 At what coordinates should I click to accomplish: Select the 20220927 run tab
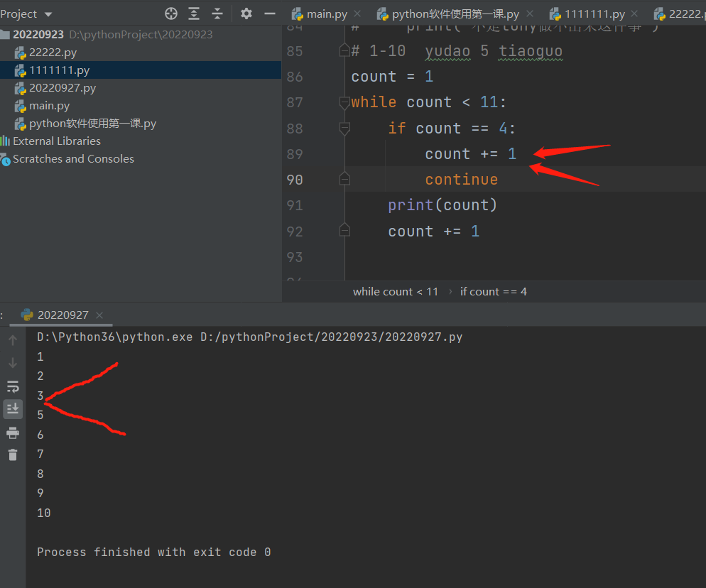63,315
